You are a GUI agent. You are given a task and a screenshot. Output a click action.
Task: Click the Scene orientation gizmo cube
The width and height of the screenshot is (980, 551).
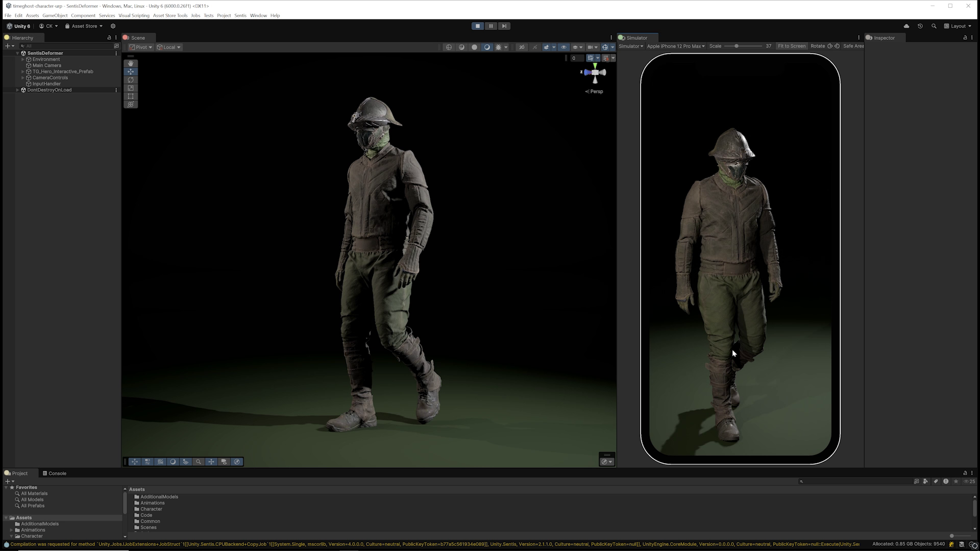coord(595,72)
